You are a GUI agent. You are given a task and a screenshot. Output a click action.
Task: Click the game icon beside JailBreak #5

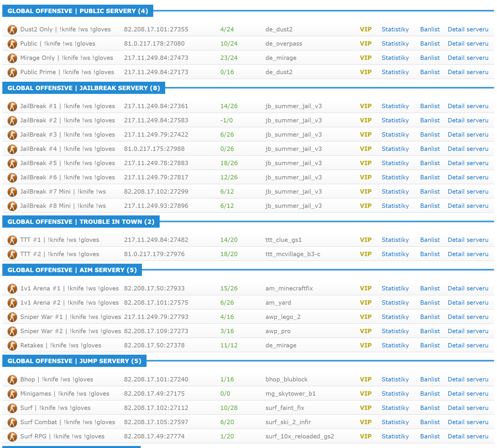tap(12, 163)
